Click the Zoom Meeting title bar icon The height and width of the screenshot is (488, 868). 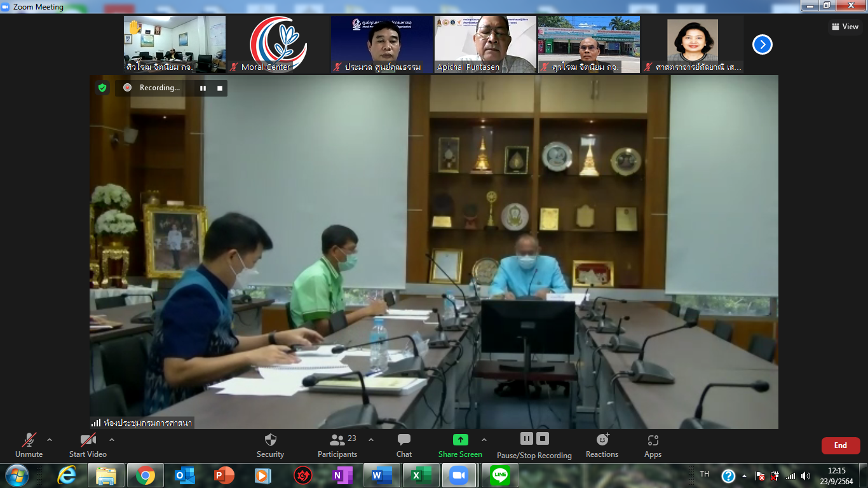tap(6, 7)
